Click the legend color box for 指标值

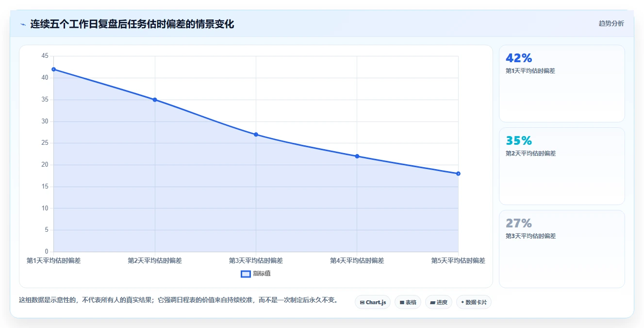click(x=246, y=274)
